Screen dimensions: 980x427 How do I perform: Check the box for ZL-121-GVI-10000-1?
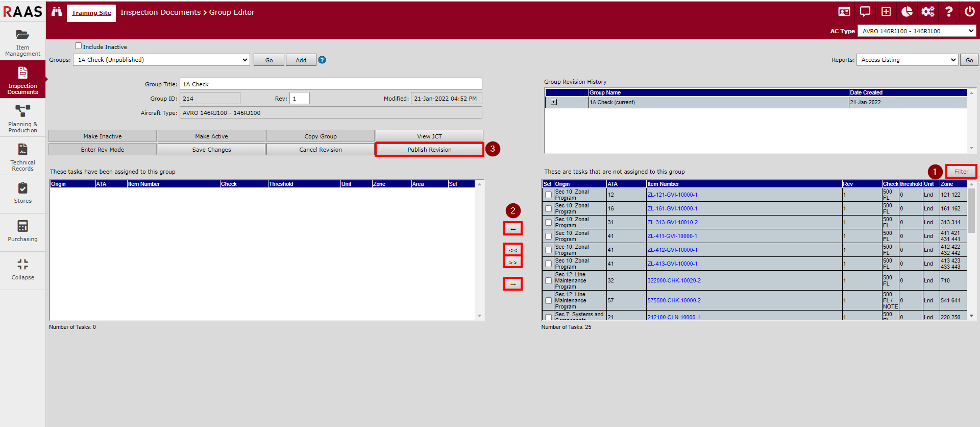tap(548, 195)
